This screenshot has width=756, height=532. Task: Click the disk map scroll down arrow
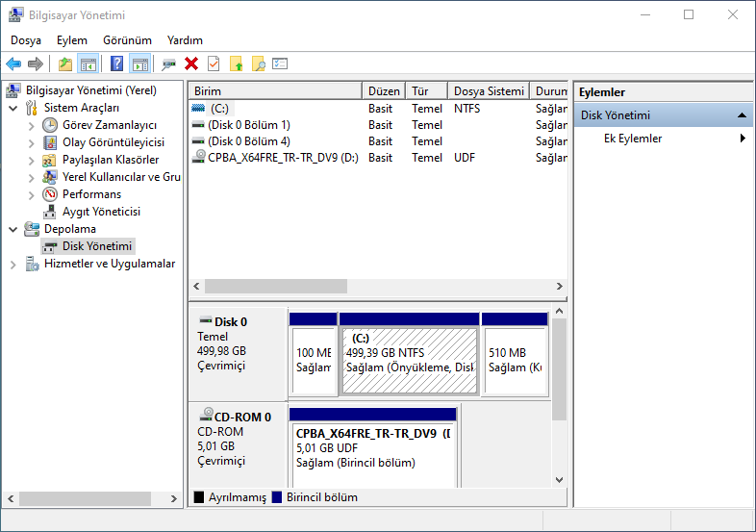point(559,480)
